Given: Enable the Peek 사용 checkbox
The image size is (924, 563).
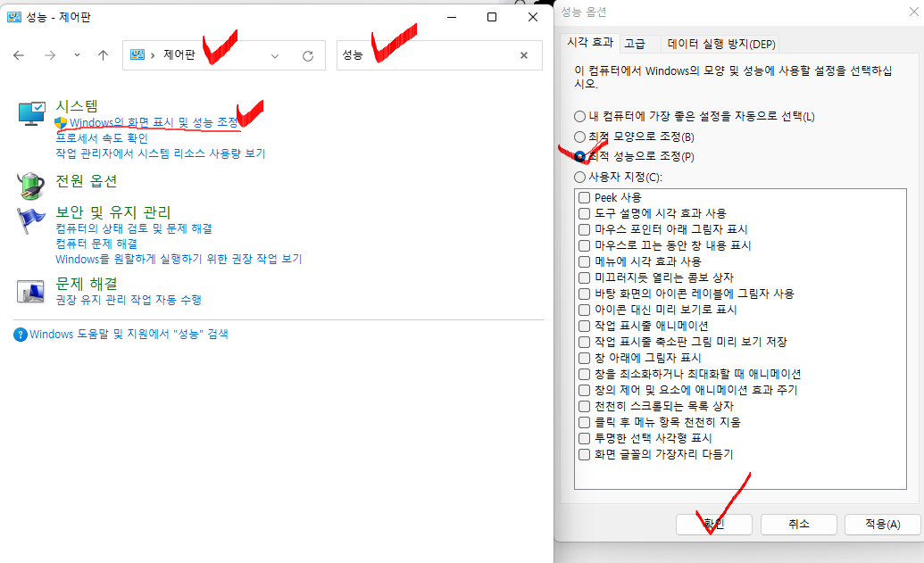Looking at the screenshot, I should [584, 197].
